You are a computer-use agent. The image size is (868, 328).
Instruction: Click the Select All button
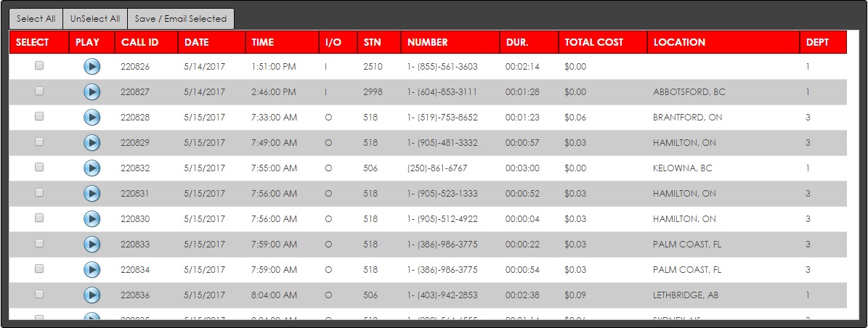pos(36,19)
